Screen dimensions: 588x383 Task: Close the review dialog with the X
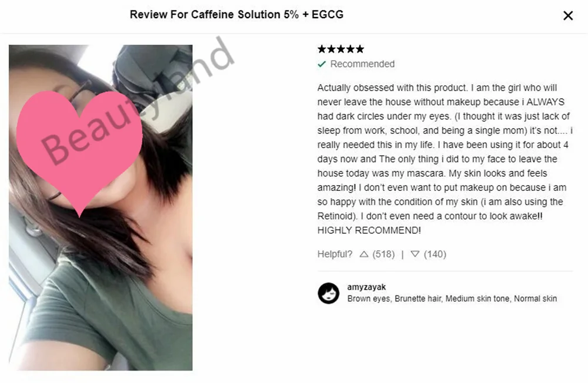click(568, 15)
